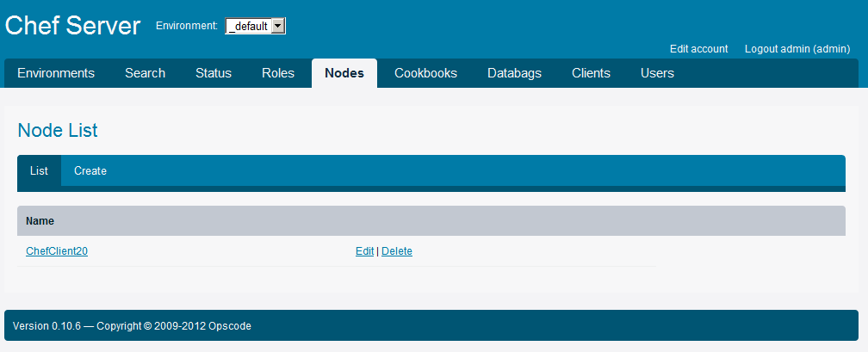Go to the Databags tab
This screenshot has height=352, width=868.
point(514,73)
